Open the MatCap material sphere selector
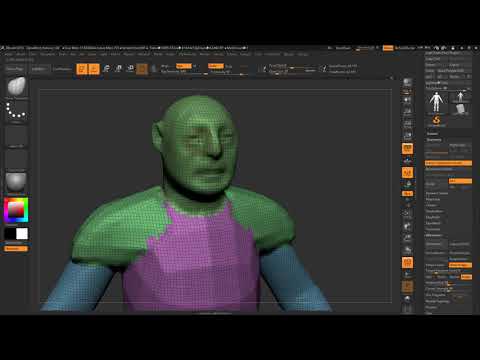The width and height of the screenshot is (480, 360). tap(16, 182)
